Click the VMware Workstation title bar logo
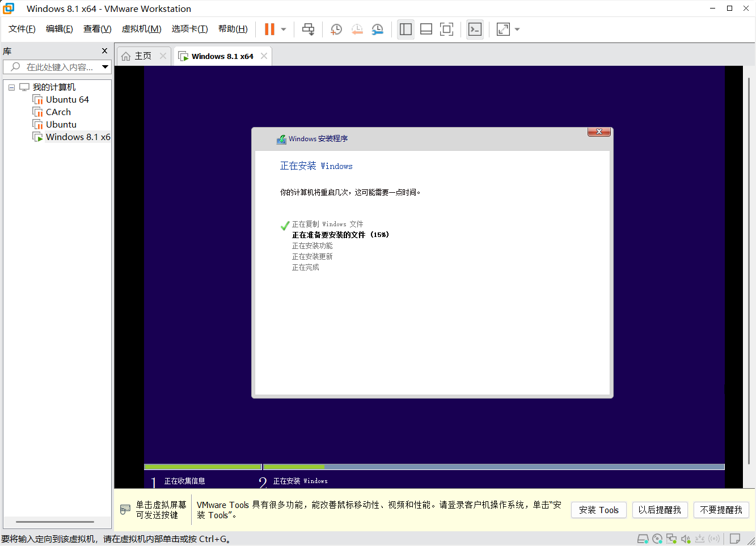The height and width of the screenshot is (546, 756). pyautogui.click(x=9, y=9)
